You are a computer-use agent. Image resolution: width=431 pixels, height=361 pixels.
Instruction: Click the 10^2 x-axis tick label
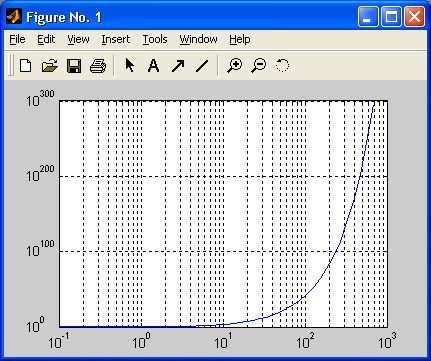click(x=306, y=340)
